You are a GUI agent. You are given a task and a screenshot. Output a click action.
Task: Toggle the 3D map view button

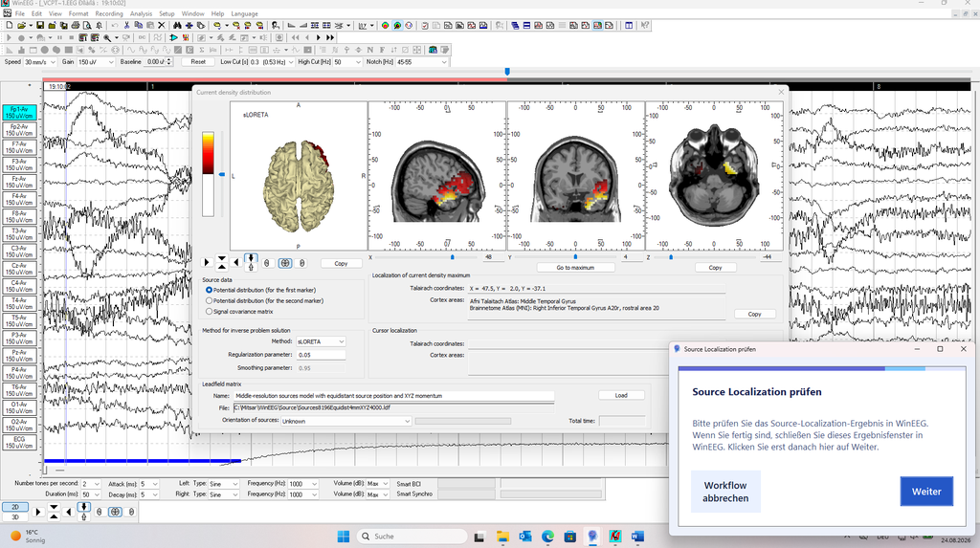click(15, 516)
